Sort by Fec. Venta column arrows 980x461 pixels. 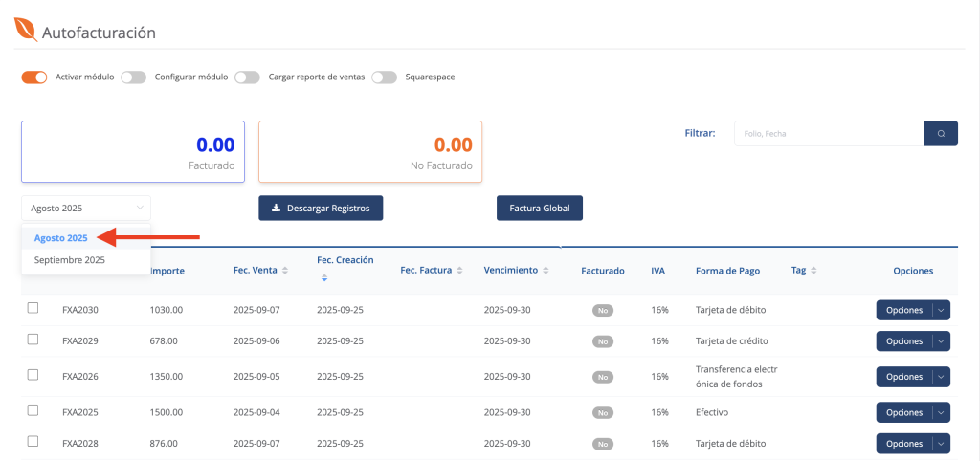285,271
